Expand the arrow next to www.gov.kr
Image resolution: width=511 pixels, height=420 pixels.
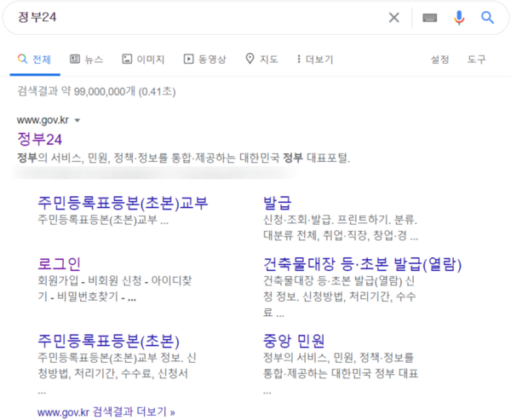[78, 121]
